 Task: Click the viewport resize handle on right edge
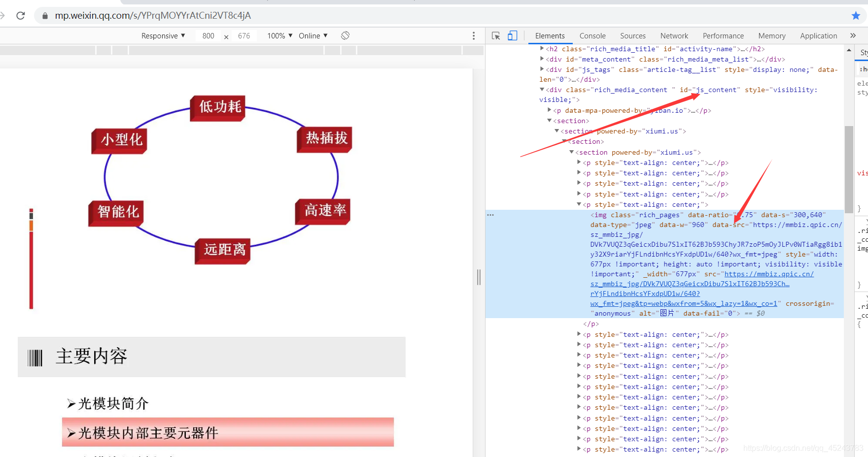[x=479, y=277]
